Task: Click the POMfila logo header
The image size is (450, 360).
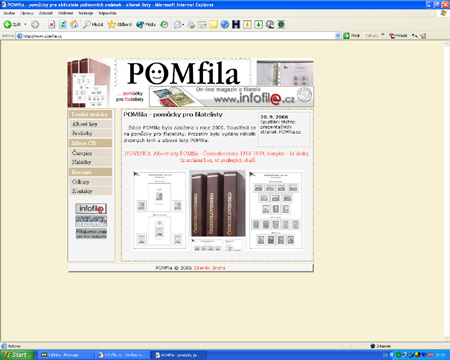Action: pos(183,73)
